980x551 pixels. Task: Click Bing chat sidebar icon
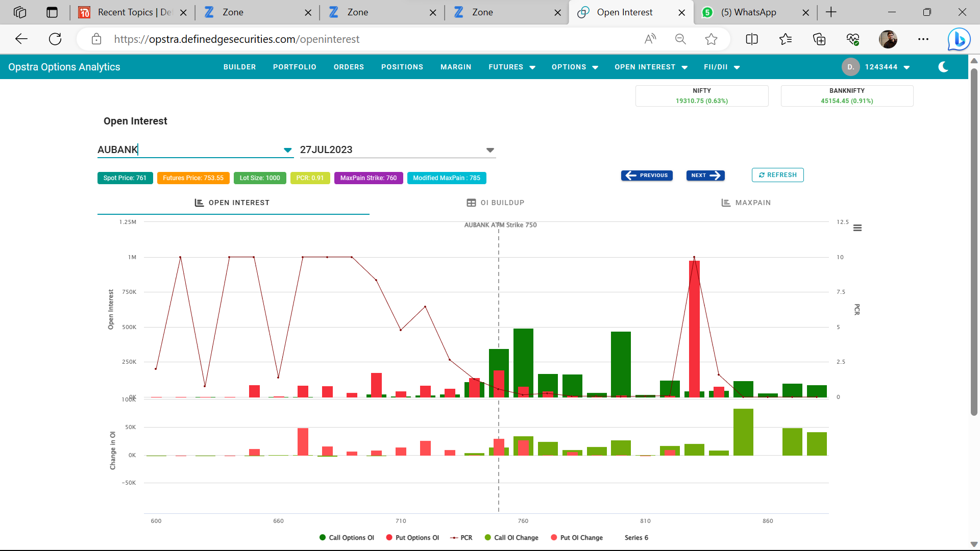(959, 39)
